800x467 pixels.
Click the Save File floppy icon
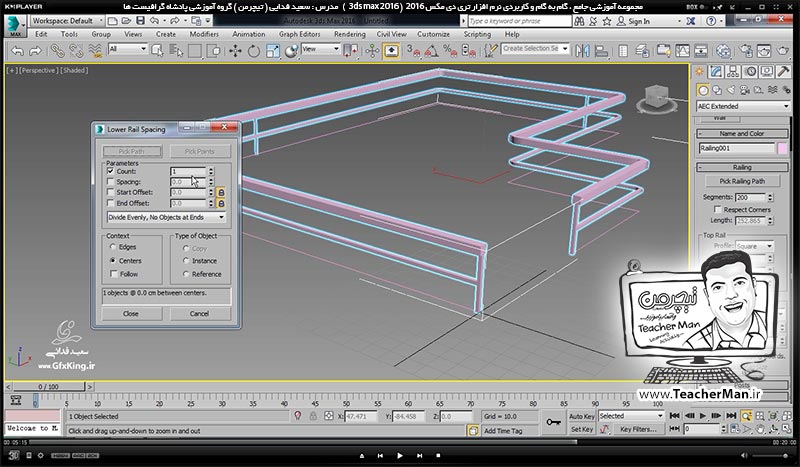(x=140, y=21)
